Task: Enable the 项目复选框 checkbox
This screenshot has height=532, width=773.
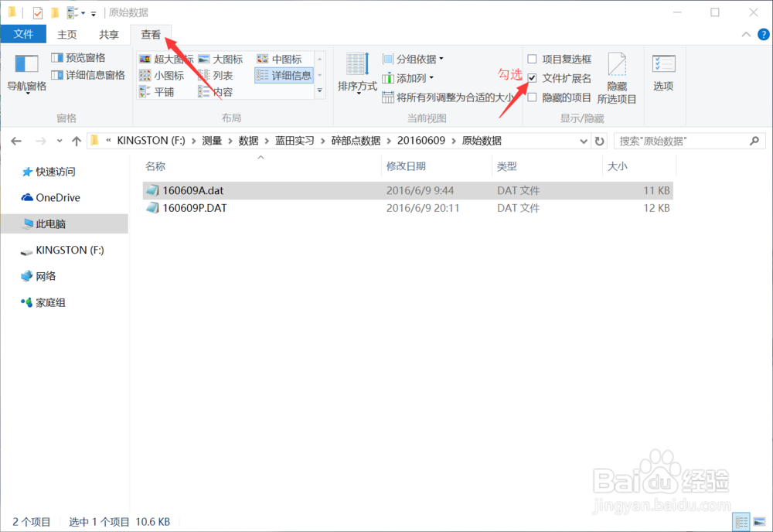Action: pos(532,58)
